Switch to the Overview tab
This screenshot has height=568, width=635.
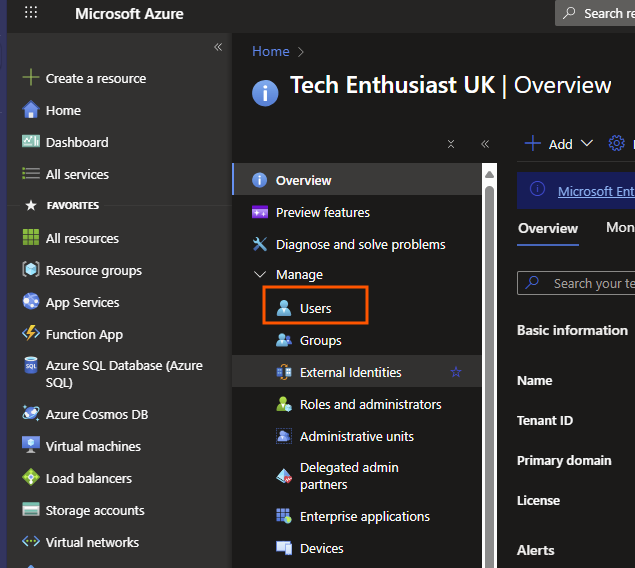coord(548,229)
